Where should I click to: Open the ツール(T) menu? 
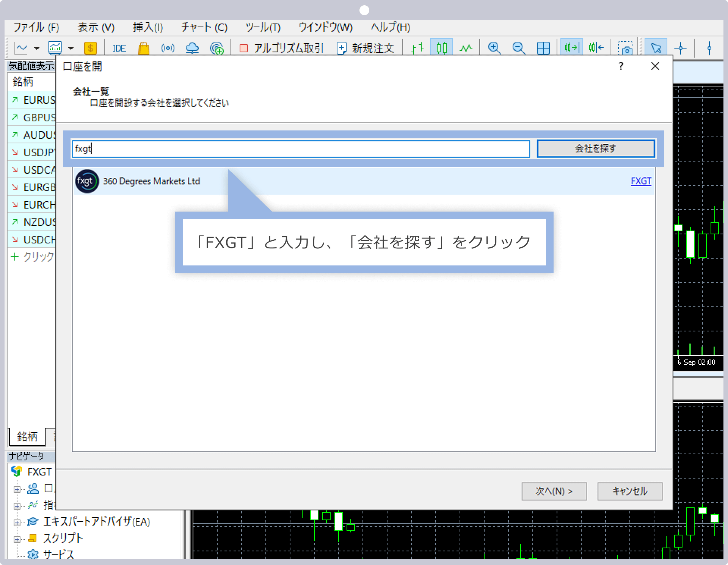click(263, 28)
